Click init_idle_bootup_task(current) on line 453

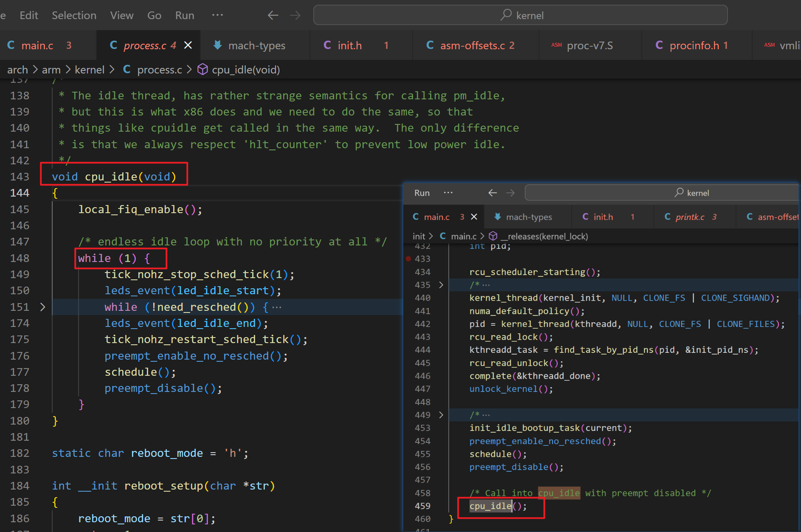pyautogui.click(x=551, y=428)
